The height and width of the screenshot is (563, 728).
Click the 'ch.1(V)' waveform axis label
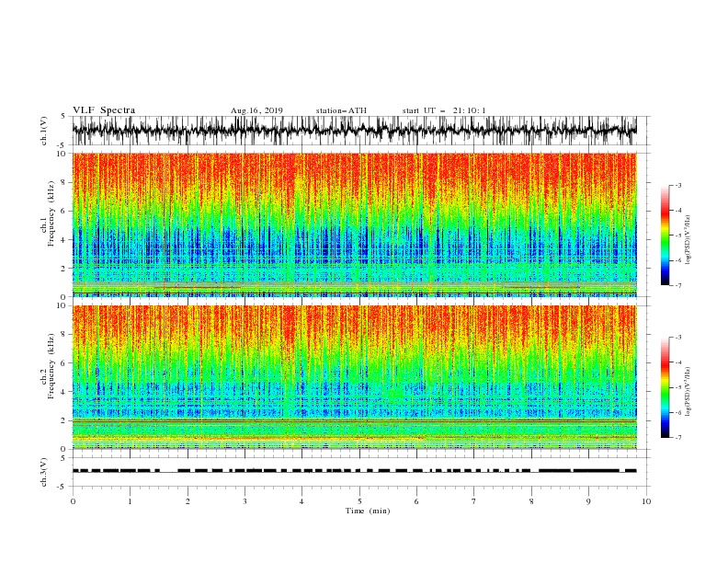tap(44, 131)
